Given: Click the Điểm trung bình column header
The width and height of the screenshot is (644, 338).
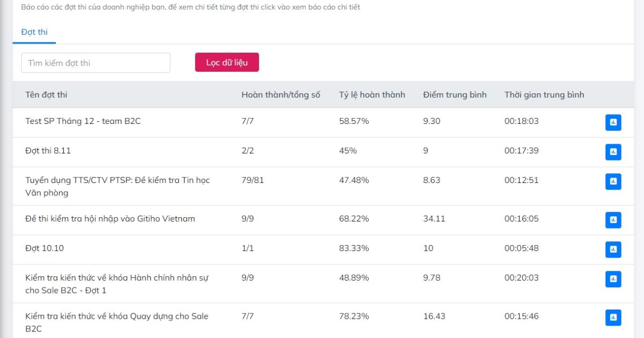Looking at the screenshot, I should pyautogui.click(x=455, y=95).
